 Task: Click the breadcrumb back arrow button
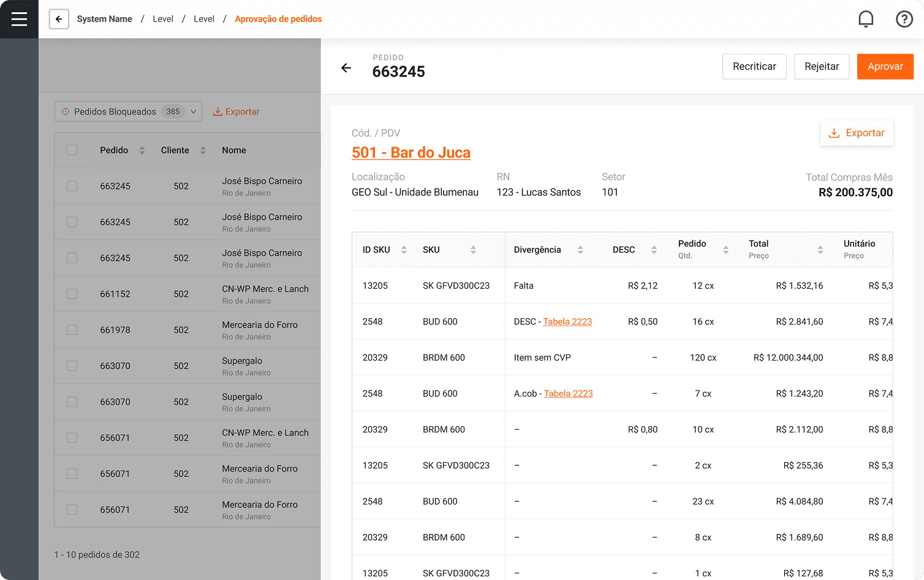pos(59,19)
